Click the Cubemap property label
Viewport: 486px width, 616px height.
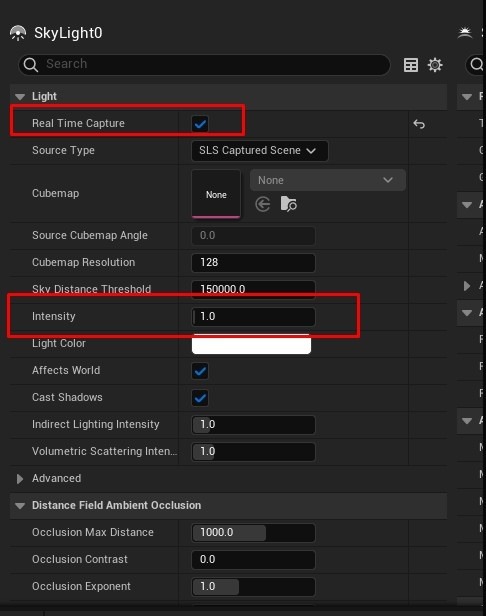point(55,194)
